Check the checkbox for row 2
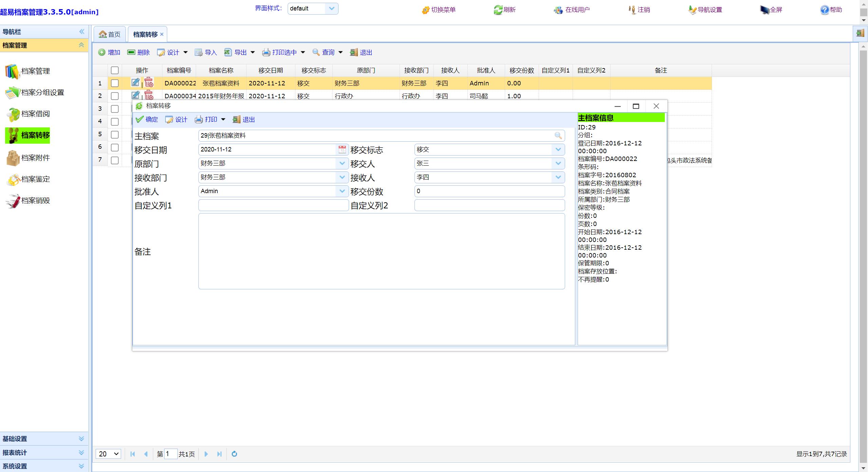This screenshot has width=868, height=472. point(115,96)
